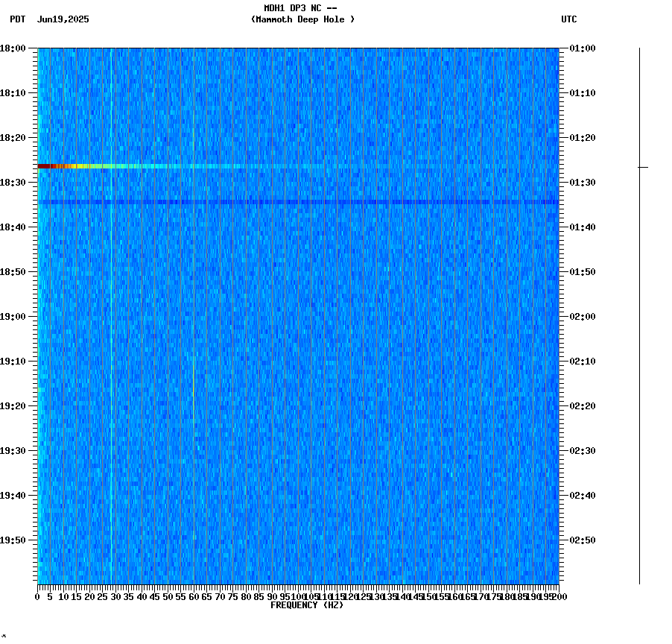Select the 100 Hz frequency tick label
The image size is (672, 644).
click(x=297, y=596)
